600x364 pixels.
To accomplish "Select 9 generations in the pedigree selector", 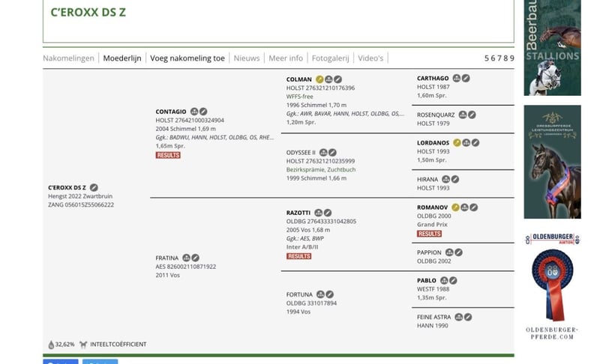I will pyautogui.click(x=511, y=58).
